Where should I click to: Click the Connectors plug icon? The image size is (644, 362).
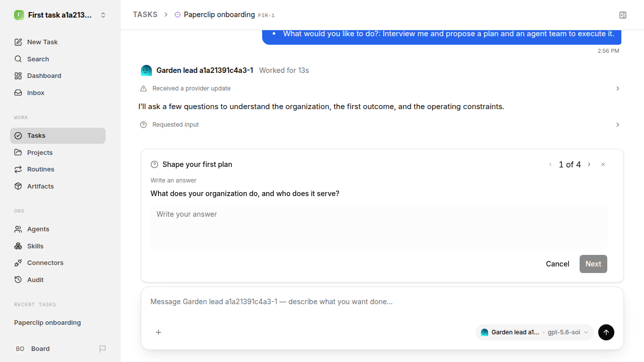coord(18,263)
